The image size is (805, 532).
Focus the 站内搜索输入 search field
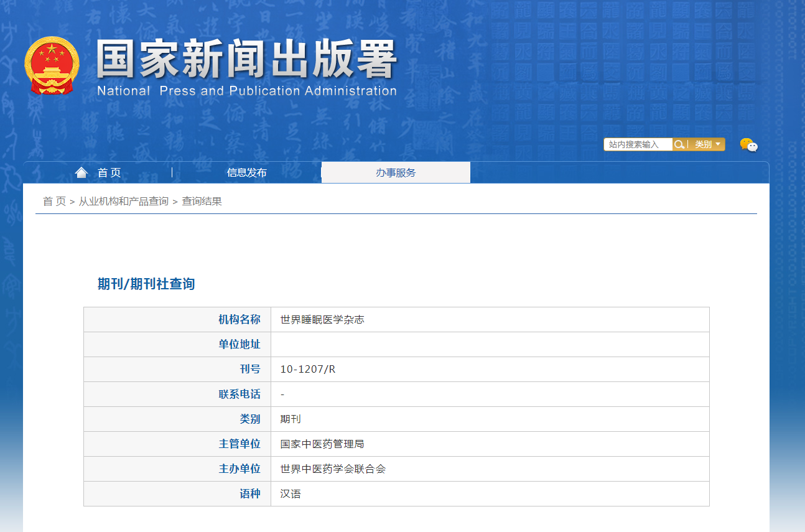(x=638, y=144)
